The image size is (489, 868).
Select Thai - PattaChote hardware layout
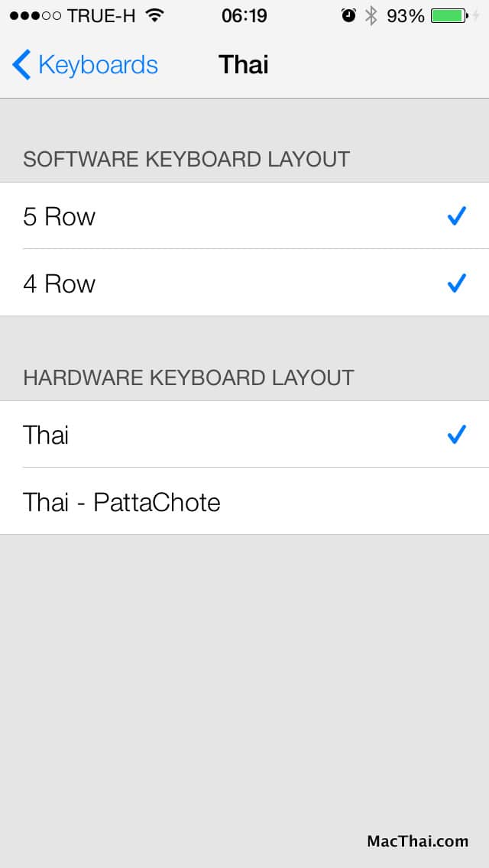[244, 501]
